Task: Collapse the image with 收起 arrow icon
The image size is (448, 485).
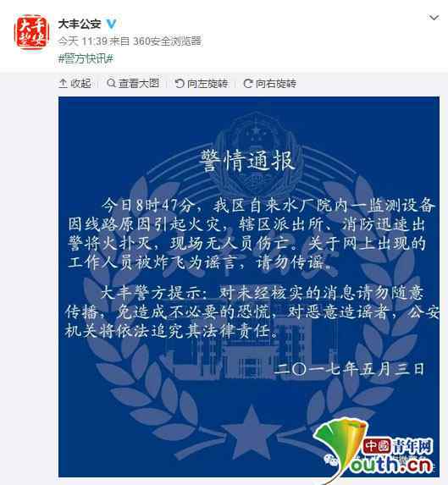Action: pos(63,83)
